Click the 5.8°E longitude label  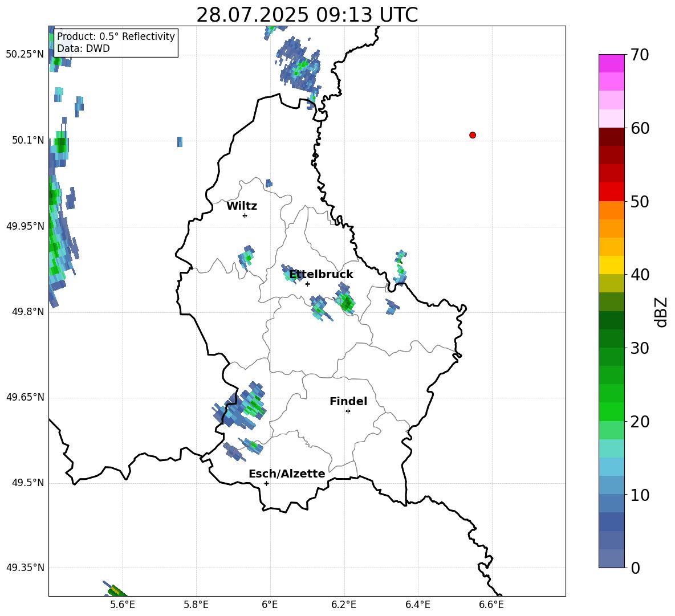click(x=196, y=605)
